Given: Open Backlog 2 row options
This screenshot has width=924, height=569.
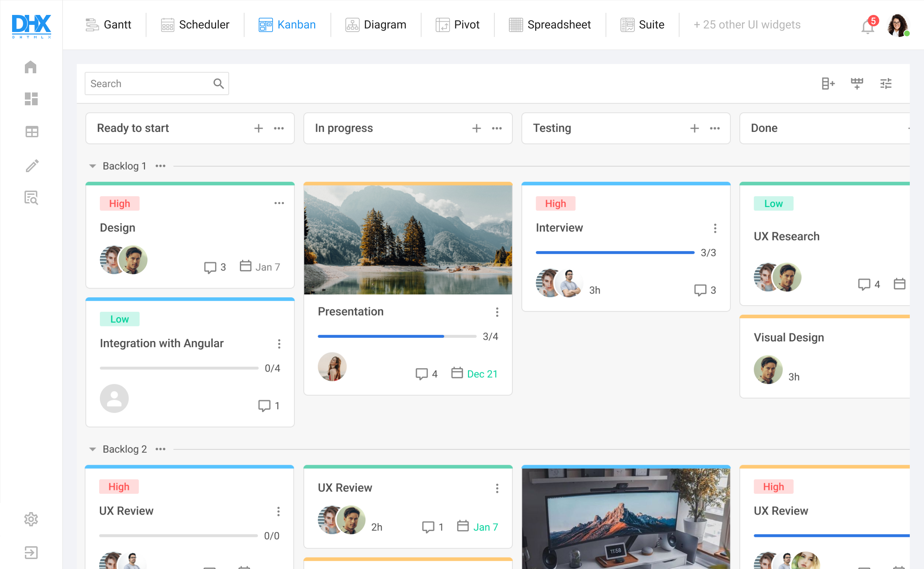Looking at the screenshot, I should coord(161,449).
